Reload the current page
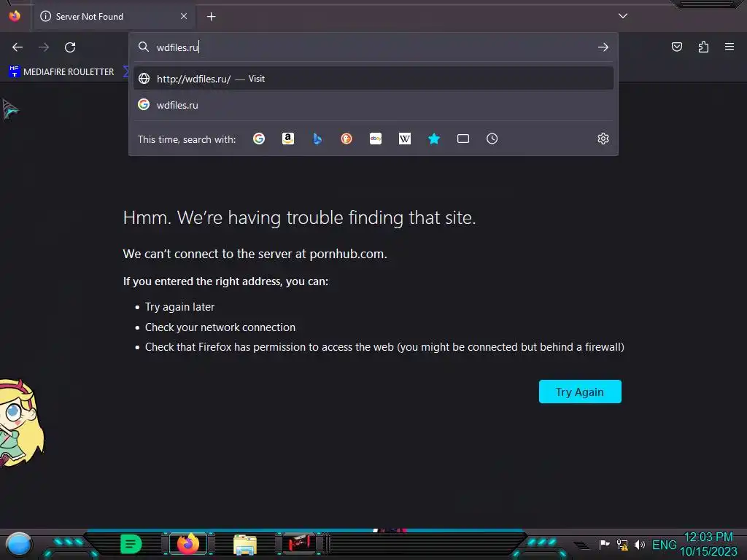This screenshot has width=747, height=560. tap(70, 47)
